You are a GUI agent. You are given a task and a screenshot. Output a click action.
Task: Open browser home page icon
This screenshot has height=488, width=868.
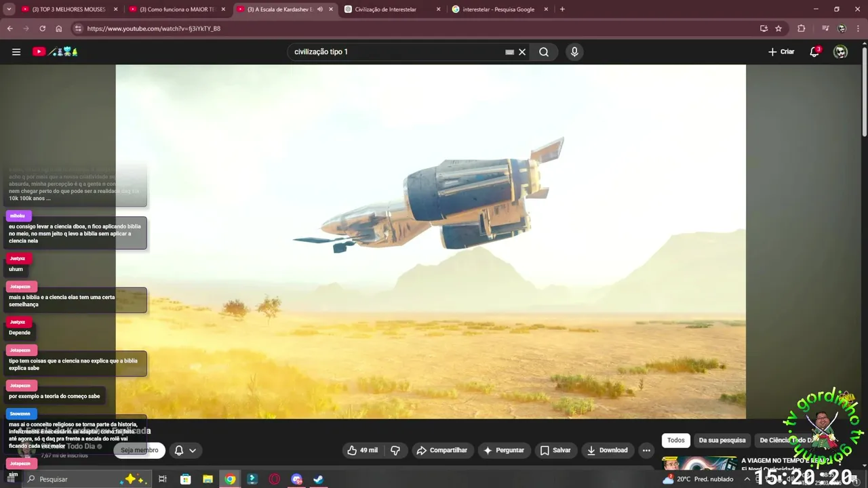point(59,28)
